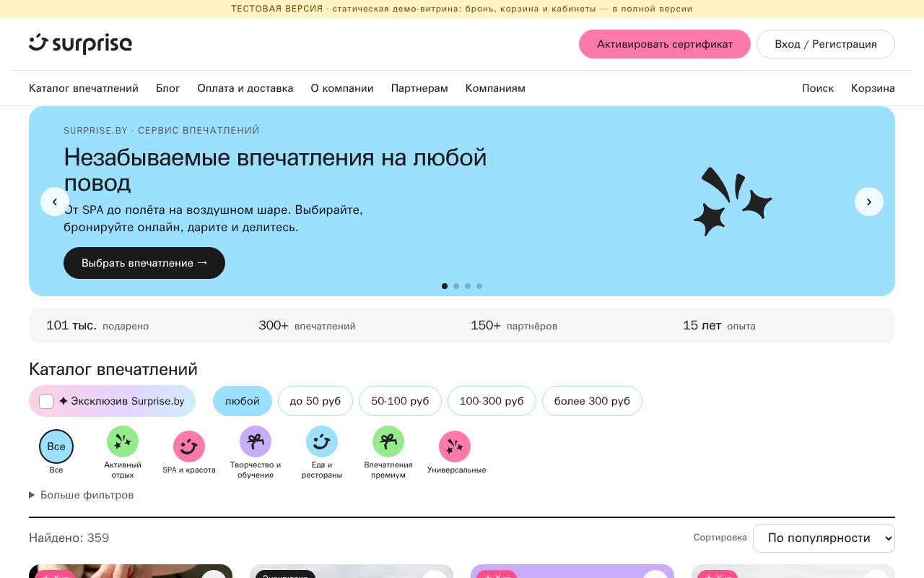Advance to next banner slide
The height and width of the screenshot is (578, 924).
tap(869, 202)
